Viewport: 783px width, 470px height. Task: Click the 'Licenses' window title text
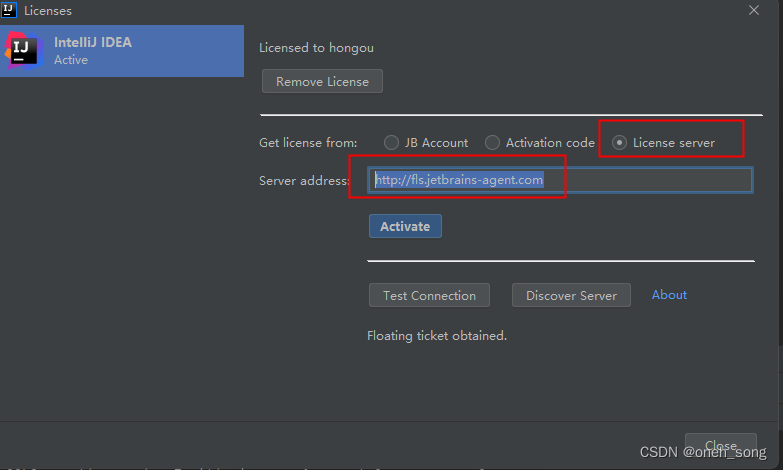48,10
